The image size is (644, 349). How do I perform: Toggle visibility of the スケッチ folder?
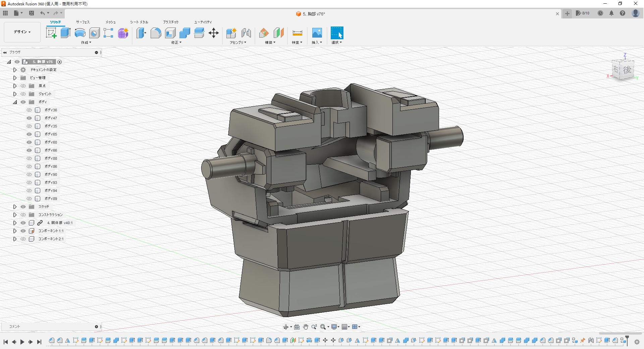tap(23, 207)
